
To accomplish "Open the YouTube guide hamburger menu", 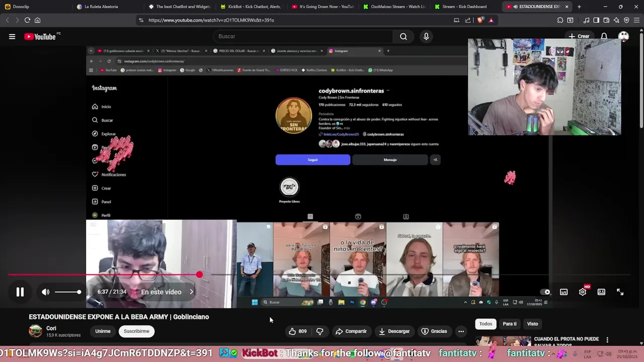I will tap(12, 36).
